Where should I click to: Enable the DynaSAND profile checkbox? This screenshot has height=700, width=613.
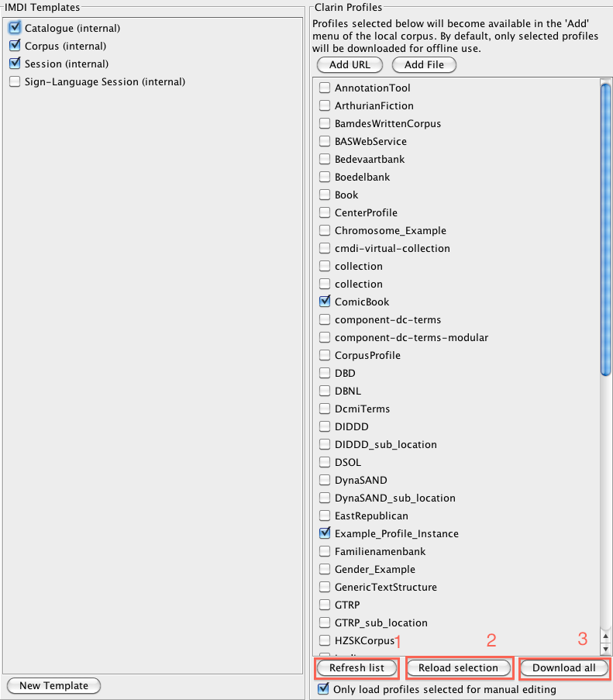pyautogui.click(x=325, y=481)
